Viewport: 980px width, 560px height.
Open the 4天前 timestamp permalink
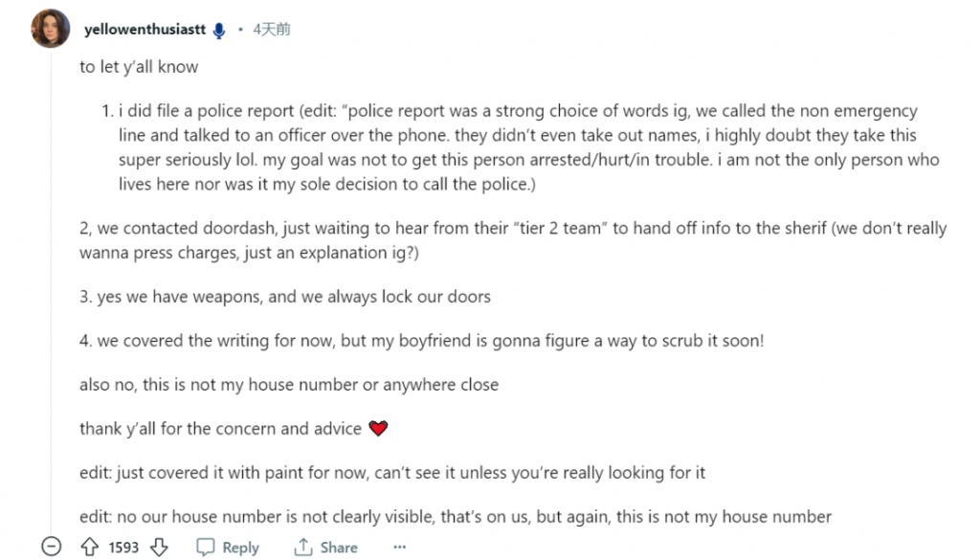click(271, 30)
